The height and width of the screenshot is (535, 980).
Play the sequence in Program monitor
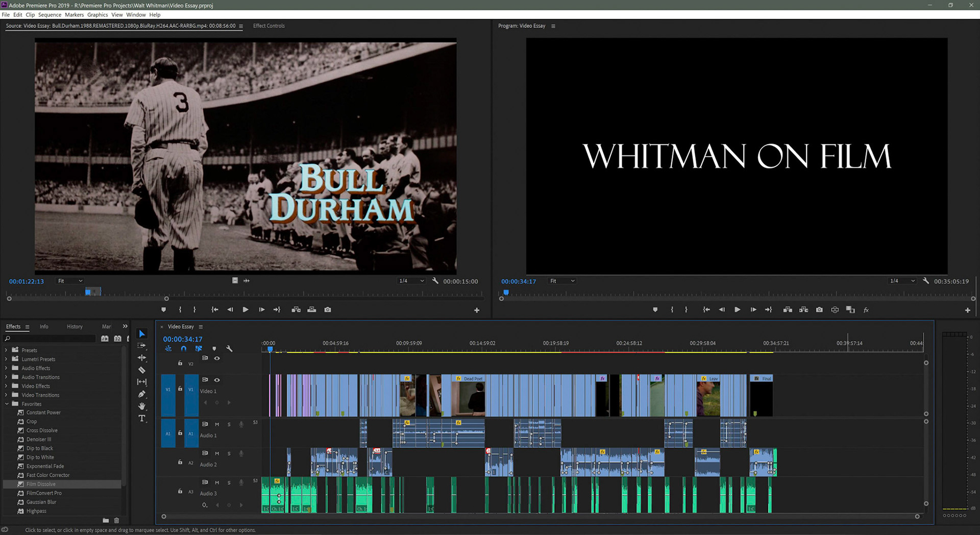click(738, 309)
